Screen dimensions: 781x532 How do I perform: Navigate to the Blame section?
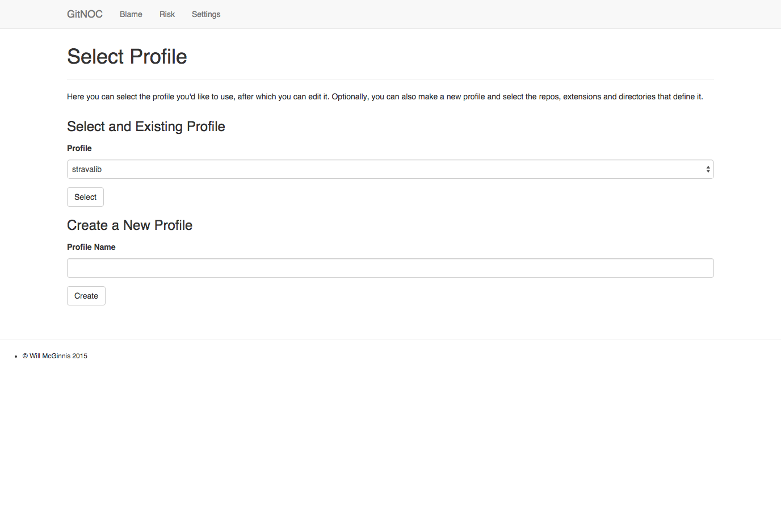pos(131,14)
